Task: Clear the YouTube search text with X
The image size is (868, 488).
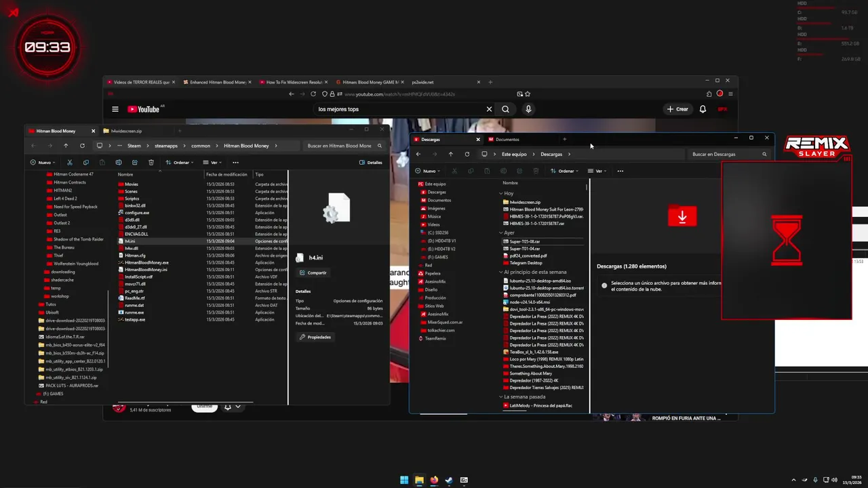Action: click(x=489, y=109)
